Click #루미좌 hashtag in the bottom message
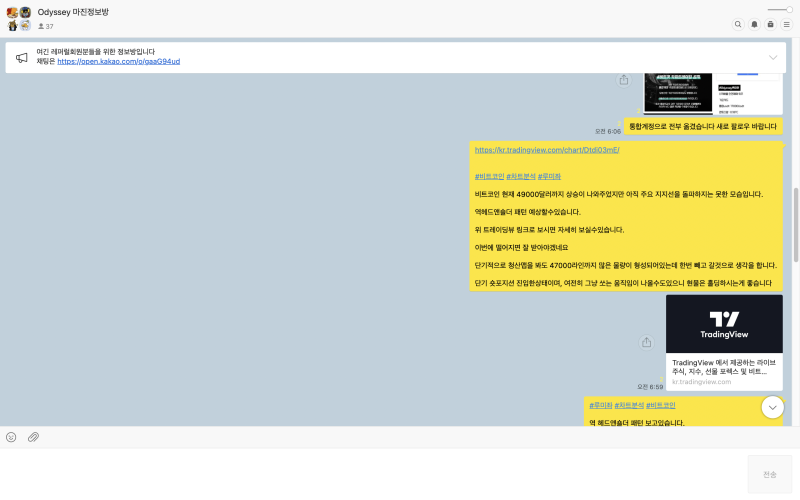 tap(601, 405)
